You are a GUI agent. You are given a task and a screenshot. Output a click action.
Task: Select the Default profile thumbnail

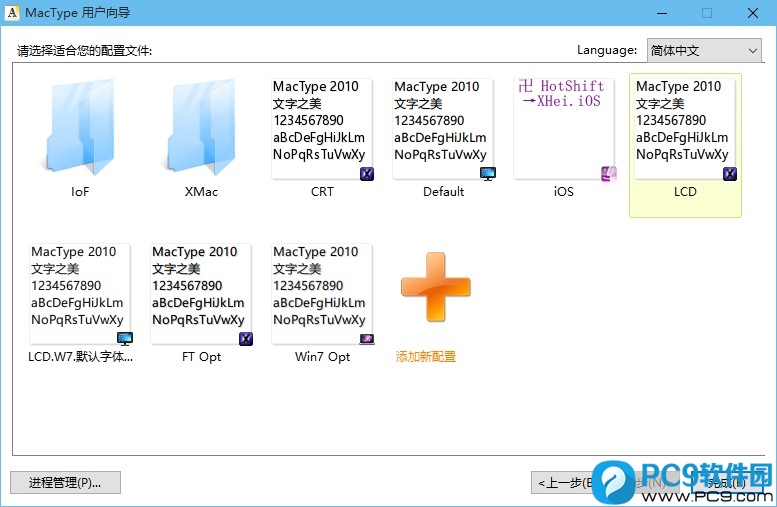pyautogui.click(x=443, y=129)
